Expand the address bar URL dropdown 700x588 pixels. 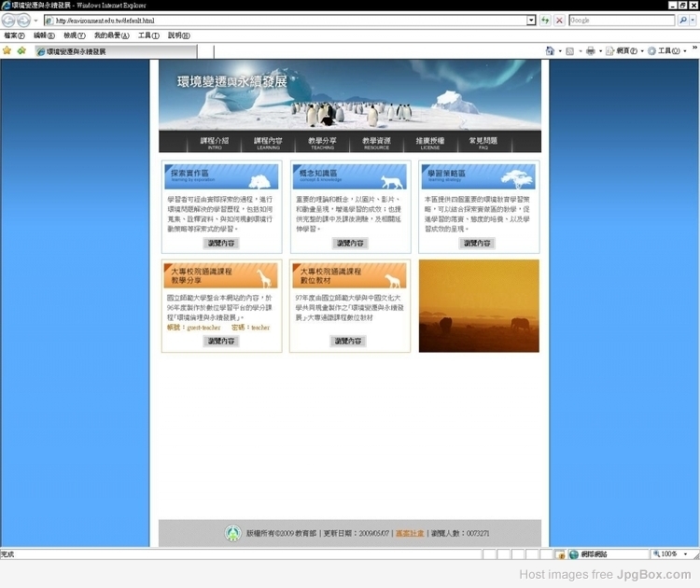[x=531, y=20]
